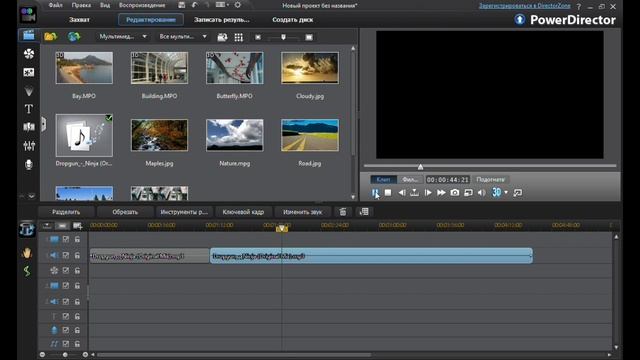This screenshot has height=360, width=640.
Task: Open the Файл menu
Action: tap(56, 5)
